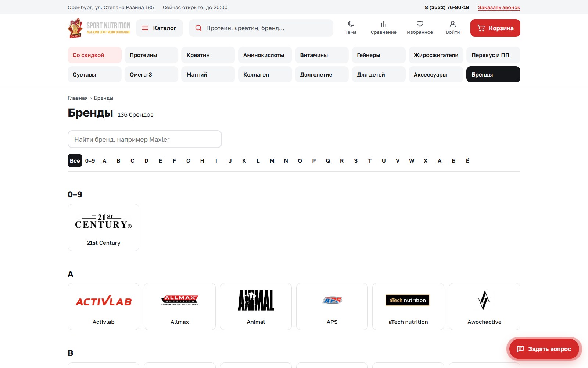This screenshot has height=368, width=588.
Task: Select the Коллаген category
Action: 265,74
